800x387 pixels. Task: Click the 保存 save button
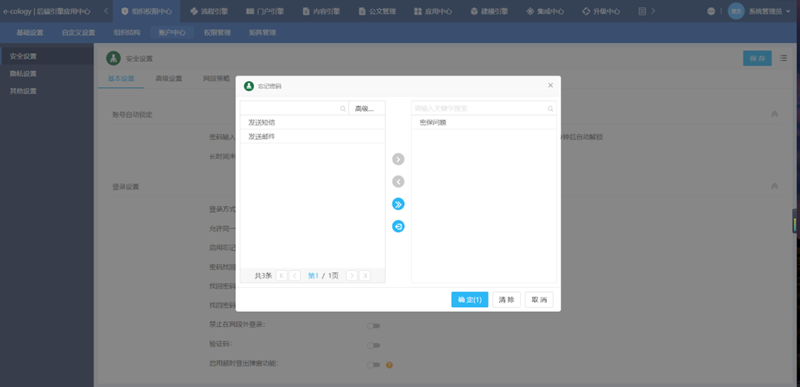pos(757,59)
